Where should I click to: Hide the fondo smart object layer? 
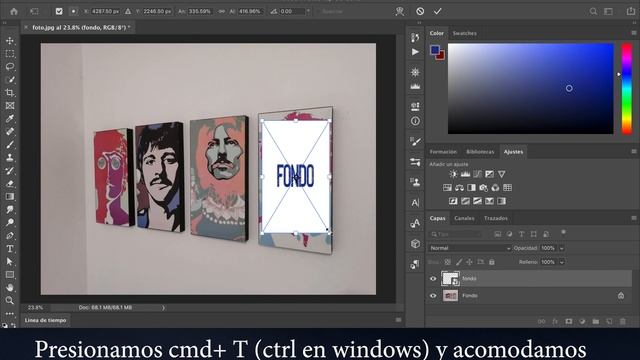click(433, 279)
